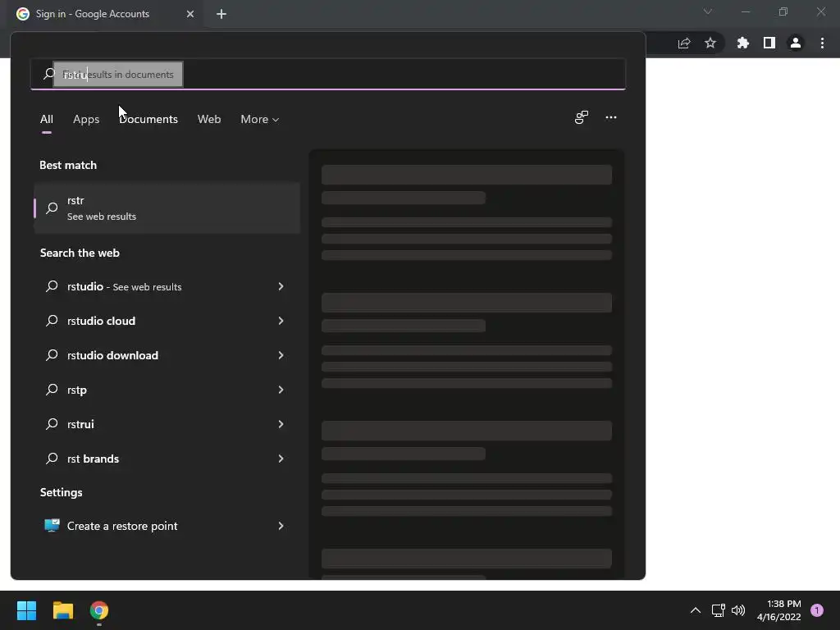
Task: Select the magnifier icon beside rstudio download
Action: (52, 355)
